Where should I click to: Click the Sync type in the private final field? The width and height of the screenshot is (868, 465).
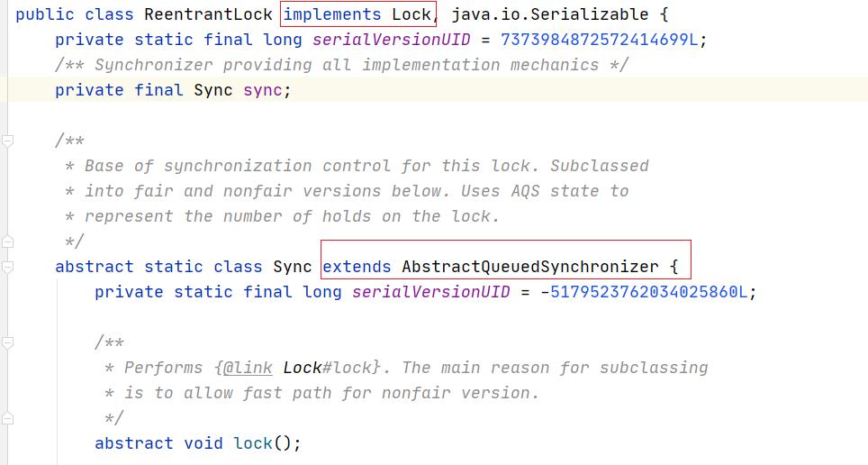[213, 90]
